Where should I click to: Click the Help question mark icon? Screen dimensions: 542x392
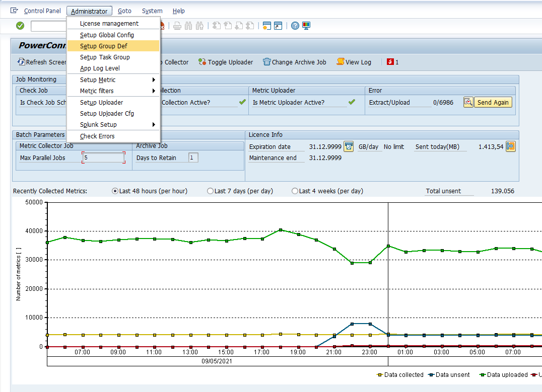tap(295, 26)
